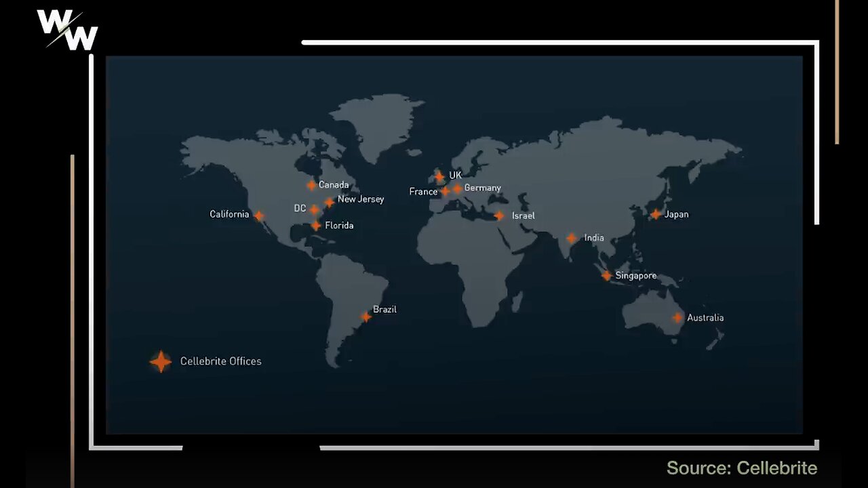Click the 'France' label

coord(423,192)
